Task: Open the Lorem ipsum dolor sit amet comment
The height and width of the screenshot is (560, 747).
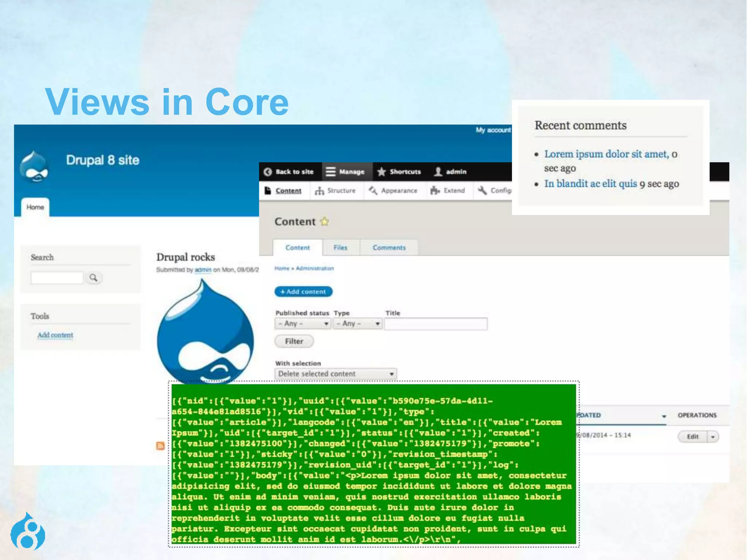Action: 607,154
